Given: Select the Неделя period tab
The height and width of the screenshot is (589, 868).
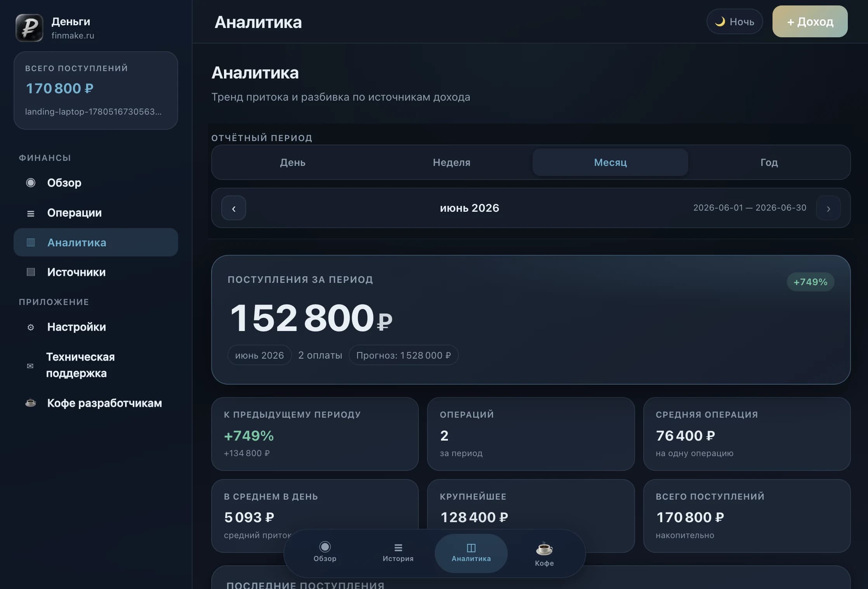Looking at the screenshot, I should pos(451,162).
